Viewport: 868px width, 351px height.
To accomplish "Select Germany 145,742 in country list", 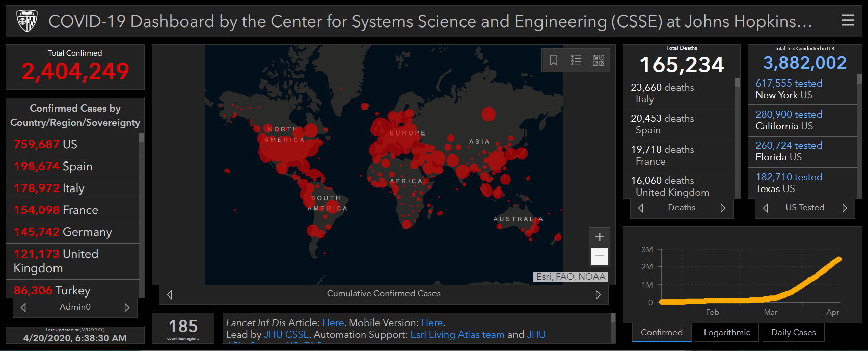I will 72,232.
